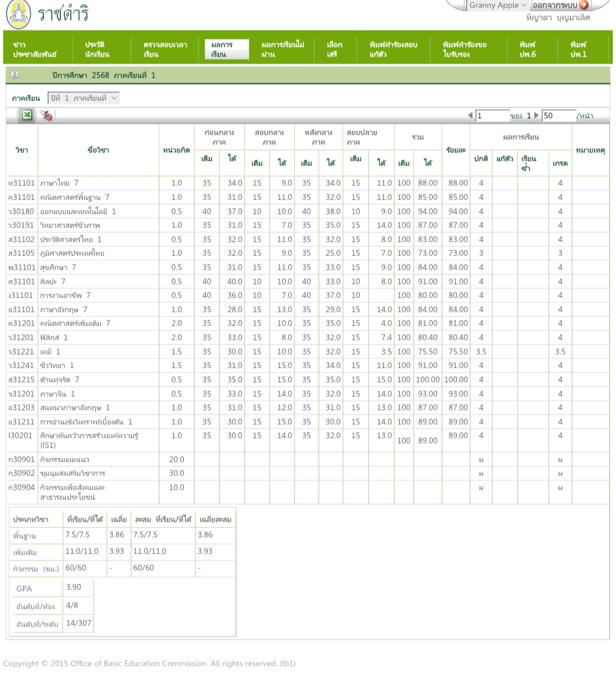Image resolution: width=616 pixels, height=696 pixels.
Task: Open the ภาคเรียน semester dropdown
Action: (83, 98)
